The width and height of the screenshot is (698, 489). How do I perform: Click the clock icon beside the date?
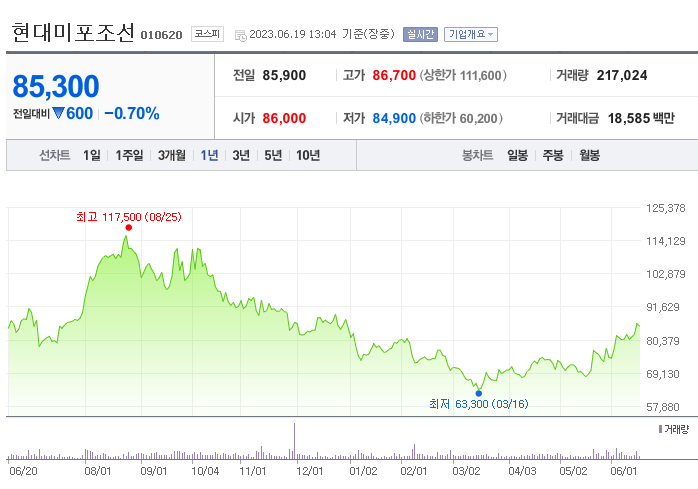click(240, 35)
